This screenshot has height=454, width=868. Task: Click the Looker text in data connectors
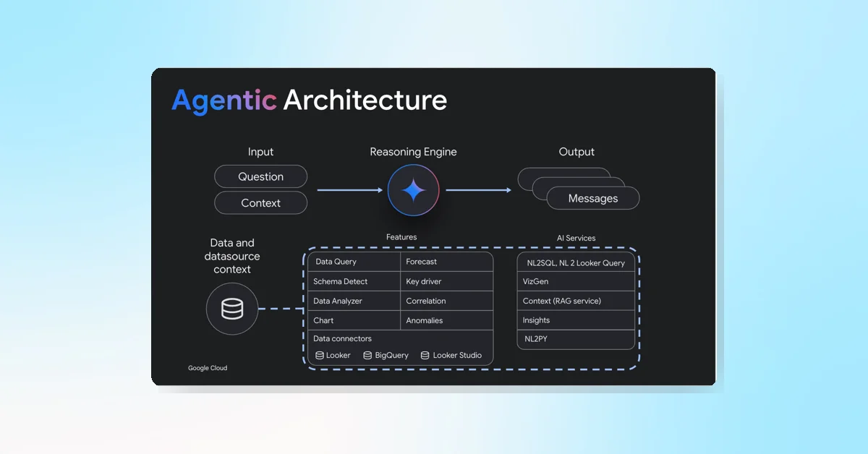[x=339, y=355]
